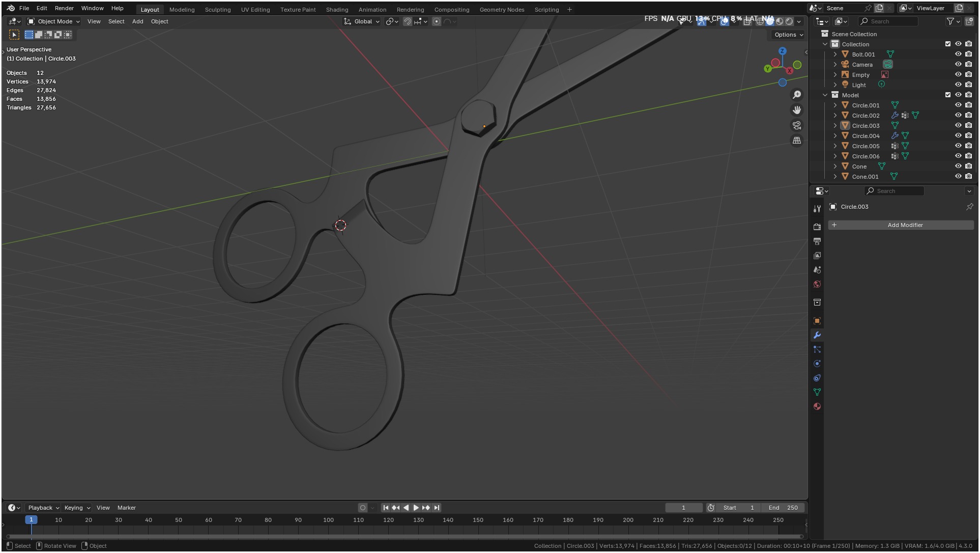Hide Bolt.001 in viewport
The image size is (980, 553).
click(958, 54)
